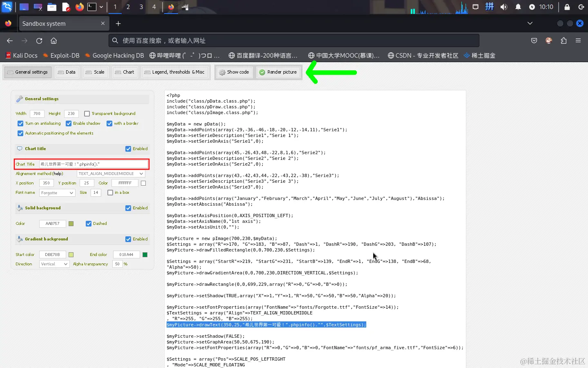Show notifications using the bell icon
588x368 pixels.
(518, 7)
